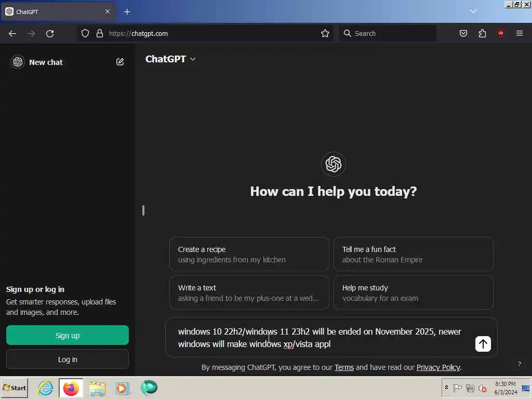Click the network tray icon
532x399 pixels.
click(470, 388)
